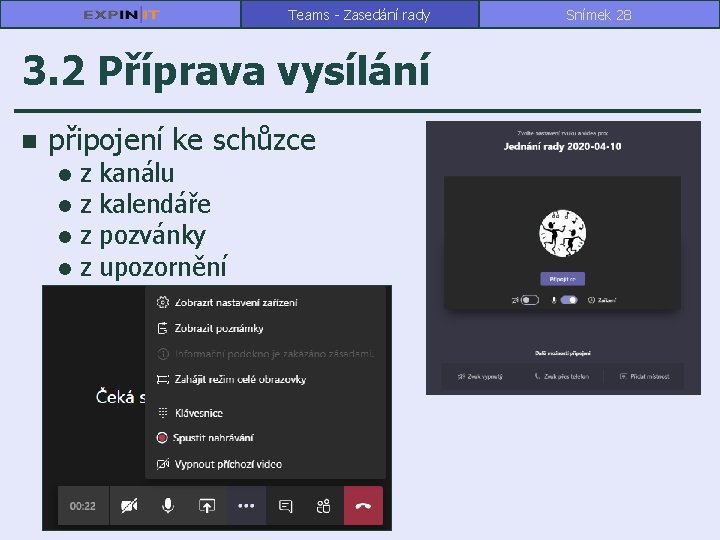The width and height of the screenshot is (720, 540).
Task: Click fullscreen icon beside Zahájit režim
Action: (163, 379)
